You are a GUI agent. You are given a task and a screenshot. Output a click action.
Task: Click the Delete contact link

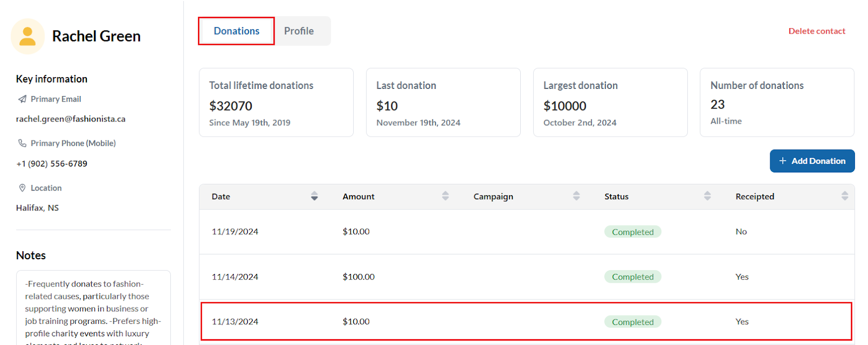point(816,31)
